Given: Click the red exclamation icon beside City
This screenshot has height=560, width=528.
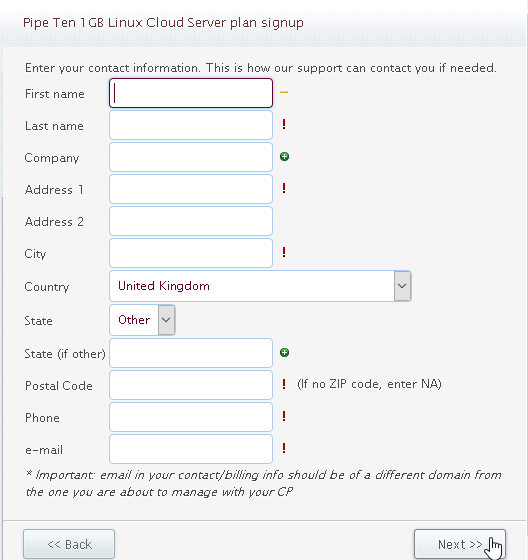Looking at the screenshot, I should (x=284, y=252).
